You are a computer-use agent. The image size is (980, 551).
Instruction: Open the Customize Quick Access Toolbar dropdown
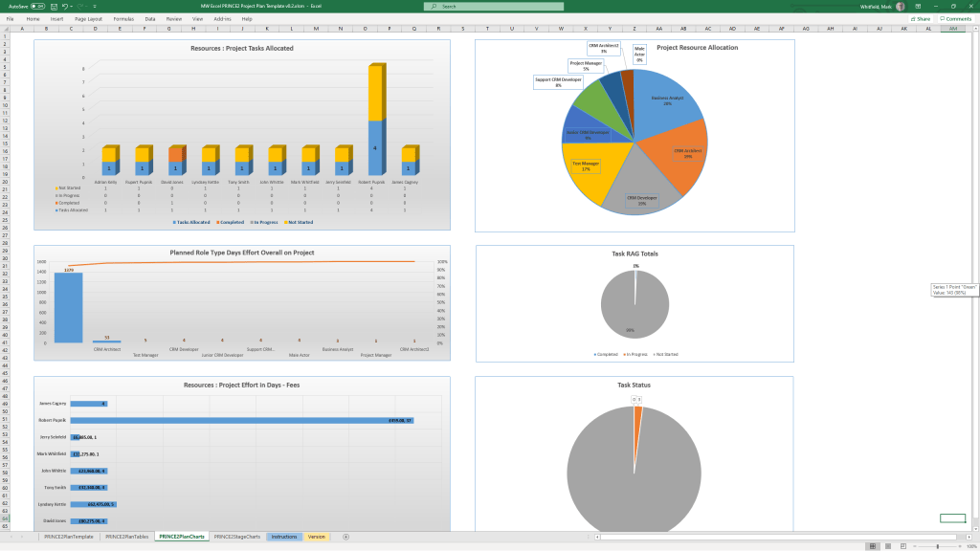tap(95, 7)
